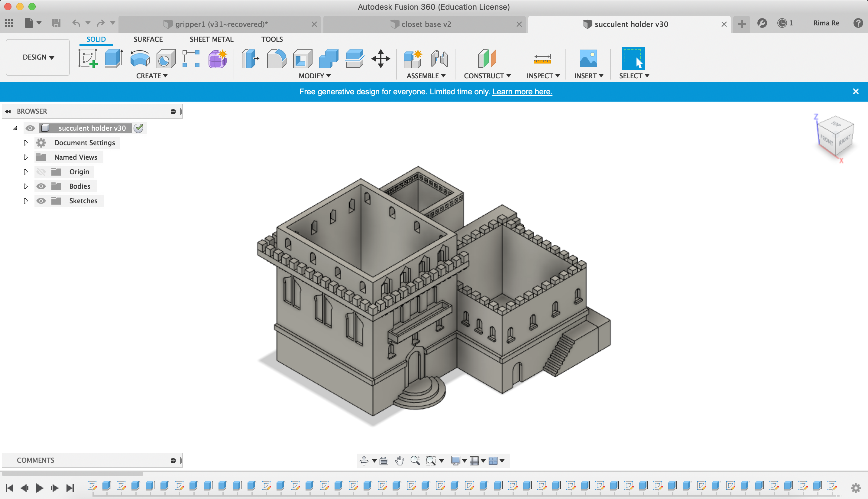Switch to the SURFACE tab
Image resolution: width=868 pixels, height=499 pixels.
point(148,39)
